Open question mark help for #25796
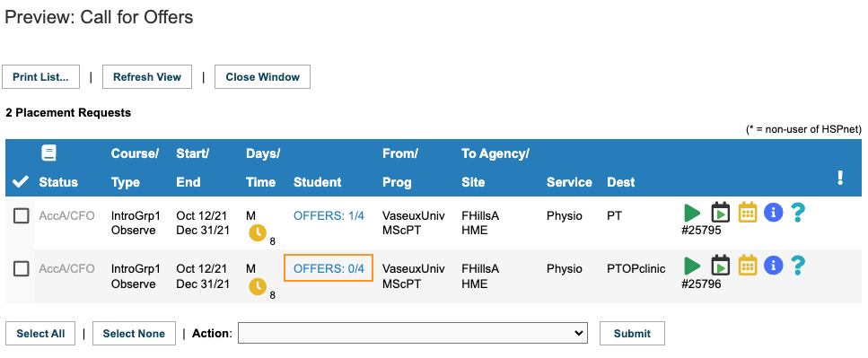 tap(797, 265)
